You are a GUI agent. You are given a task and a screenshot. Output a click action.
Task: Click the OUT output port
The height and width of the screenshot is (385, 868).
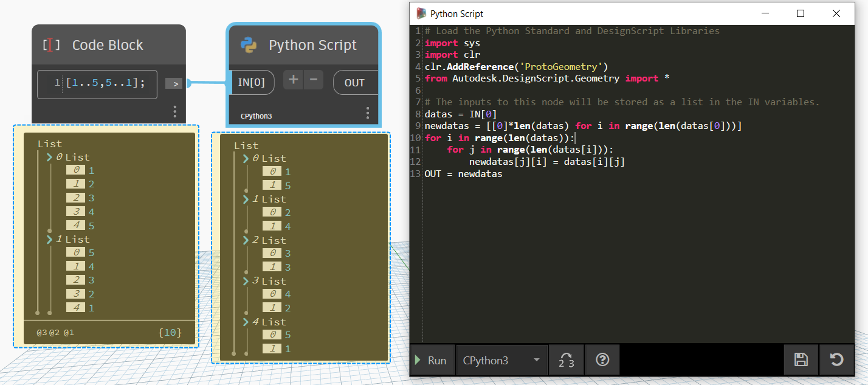354,83
